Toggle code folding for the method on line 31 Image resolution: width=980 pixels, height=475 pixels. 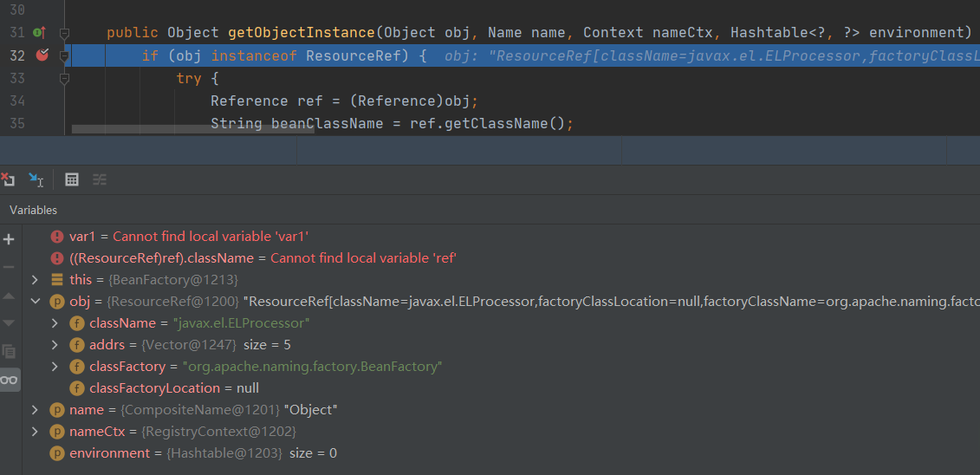pos(64,33)
